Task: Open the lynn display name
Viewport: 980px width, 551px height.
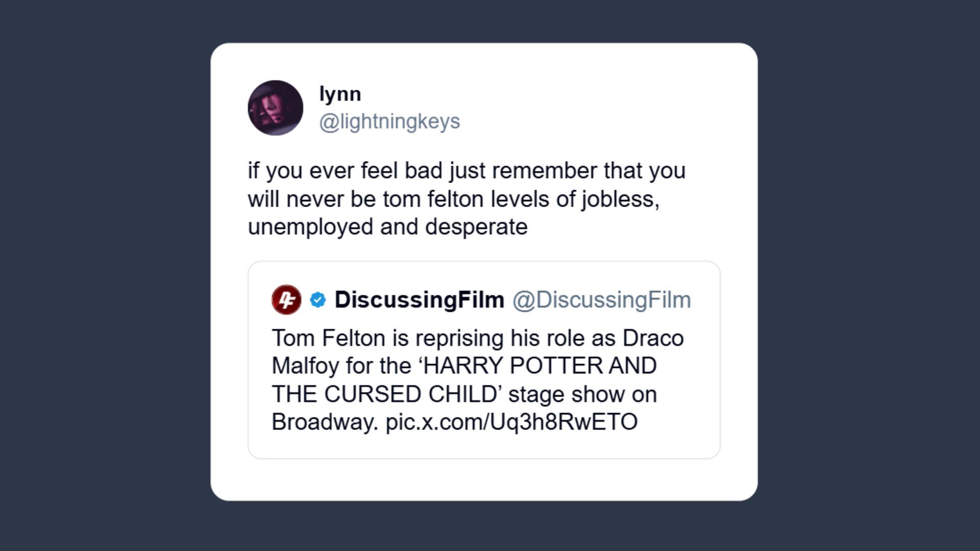Action: (x=340, y=94)
